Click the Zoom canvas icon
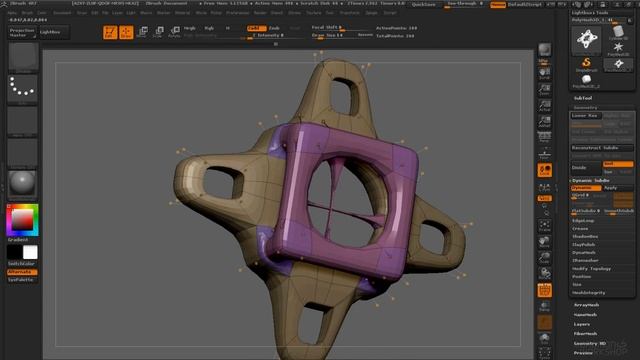 [x=544, y=89]
